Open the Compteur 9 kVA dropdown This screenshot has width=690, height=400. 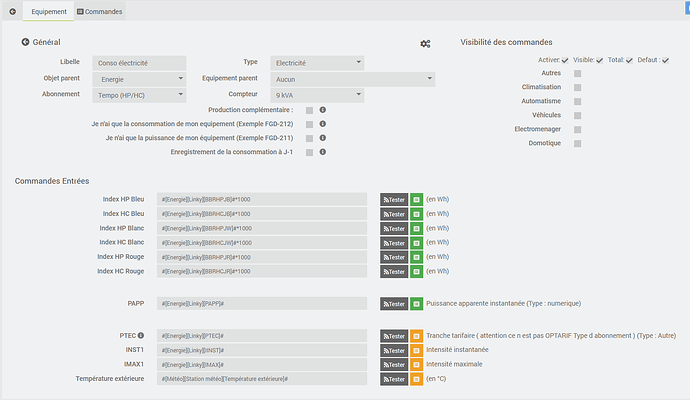(x=317, y=95)
